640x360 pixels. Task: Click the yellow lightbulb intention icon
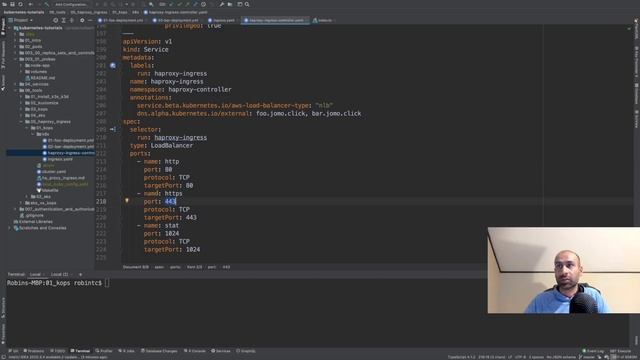(x=127, y=201)
